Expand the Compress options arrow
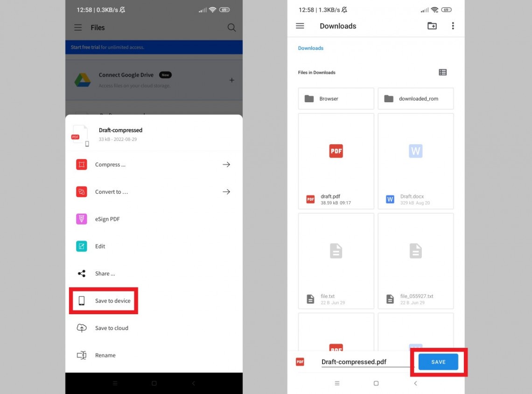The image size is (532, 394). point(226,164)
